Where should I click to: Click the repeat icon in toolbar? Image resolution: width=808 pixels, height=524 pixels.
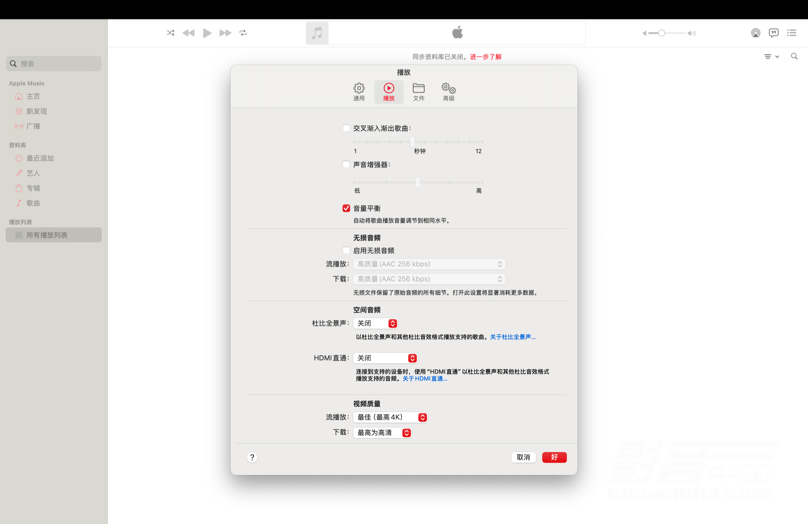point(243,33)
